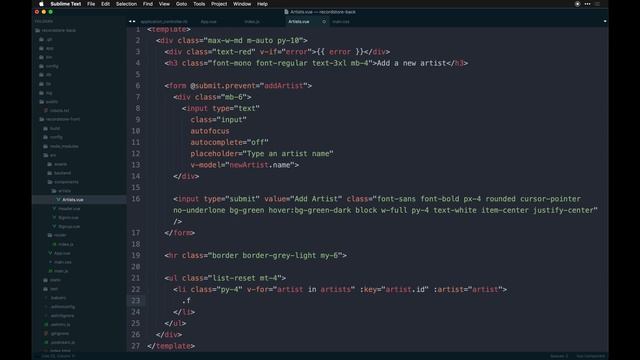This screenshot has width=640, height=360.
Task: Open the Help menu
Action: point(262,4)
